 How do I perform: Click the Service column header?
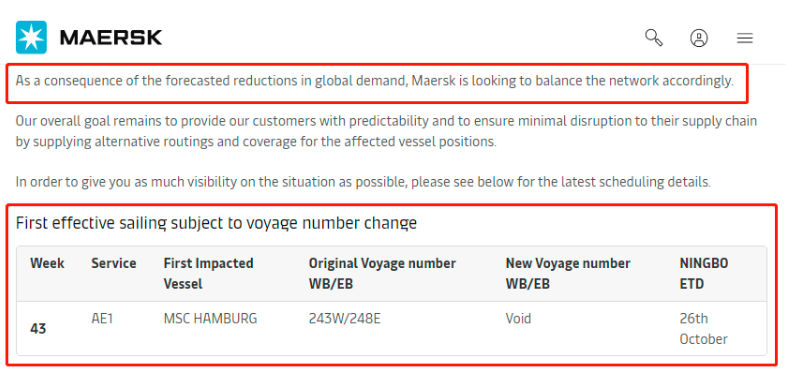point(114,263)
